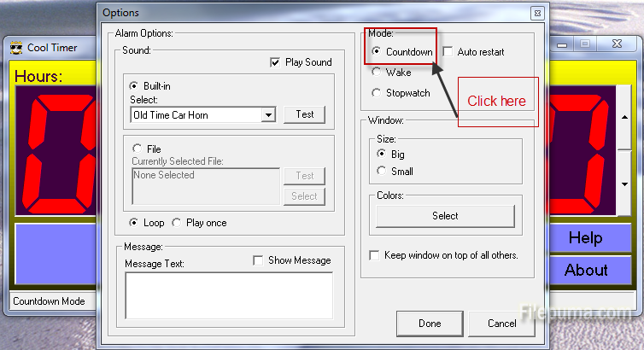Open the Colors Select button
This screenshot has width=644, height=350.
point(445,216)
